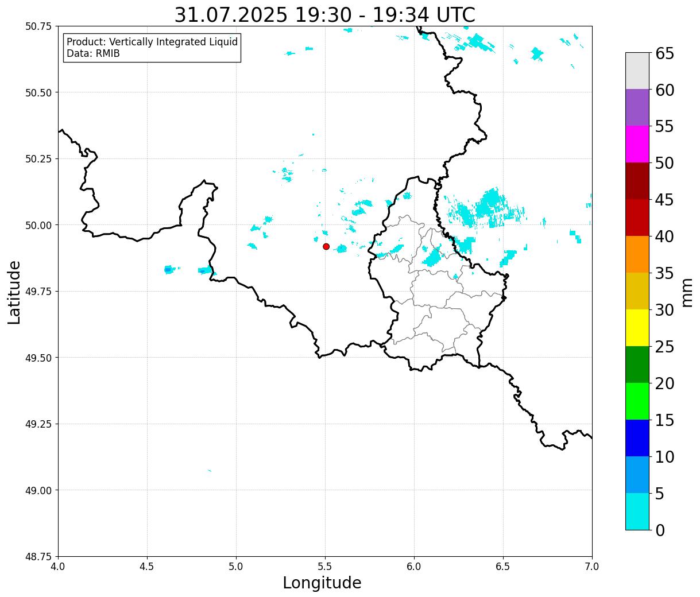This screenshot has width=700, height=597.
Task: Click the 50.50 latitude tick label
Action: click(38, 92)
